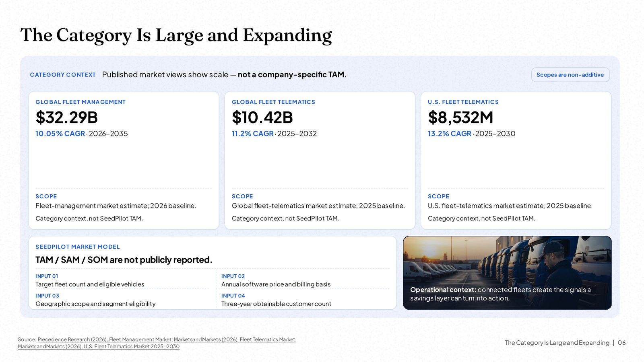This screenshot has height=362, width=644.
Task: Click 'Geographic scope and segment eligibility' input
Action: click(x=95, y=304)
